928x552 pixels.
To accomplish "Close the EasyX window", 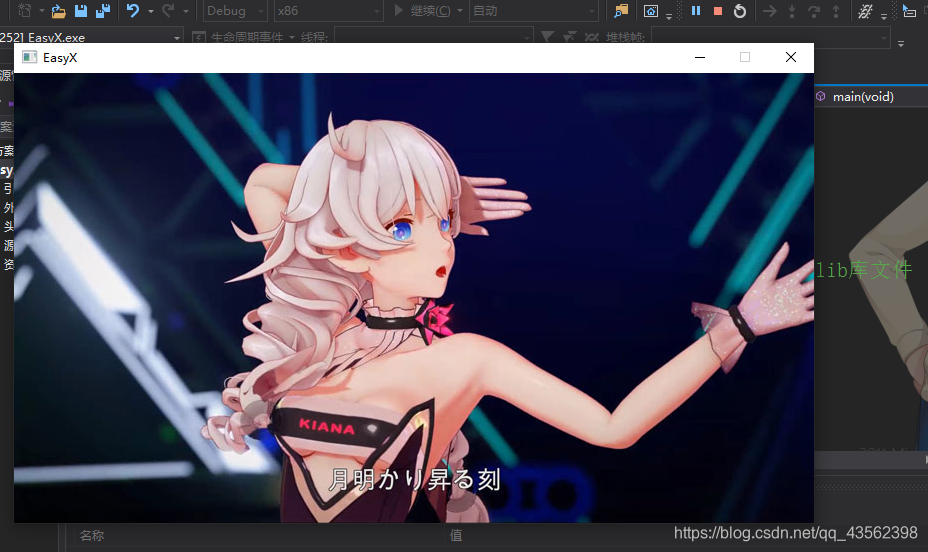I will [791, 57].
